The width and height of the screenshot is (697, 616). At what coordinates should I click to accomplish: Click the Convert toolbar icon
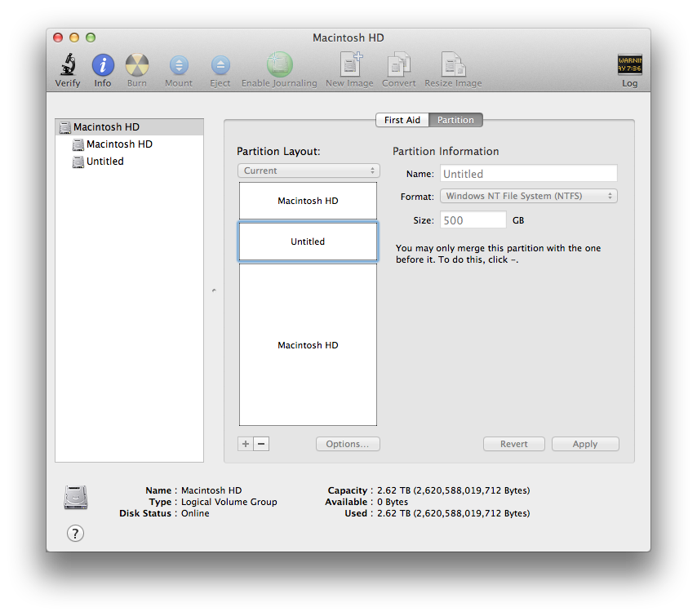pyautogui.click(x=399, y=64)
